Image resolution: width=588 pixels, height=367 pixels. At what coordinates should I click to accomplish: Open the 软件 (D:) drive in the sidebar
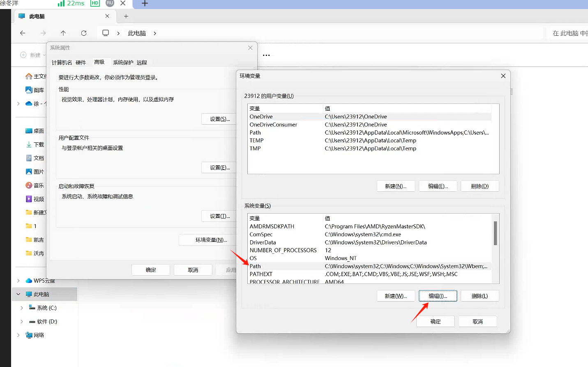point(43,321)
